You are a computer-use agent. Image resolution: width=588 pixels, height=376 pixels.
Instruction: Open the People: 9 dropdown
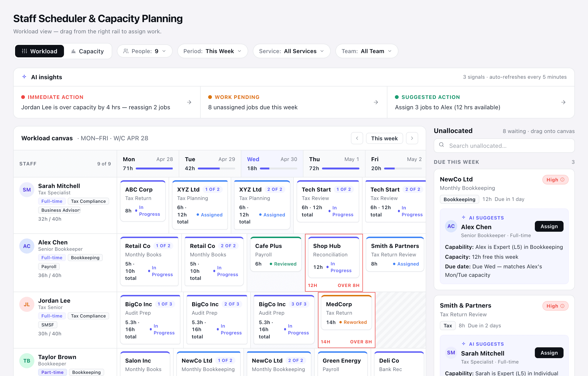click(x=145, y=51)
